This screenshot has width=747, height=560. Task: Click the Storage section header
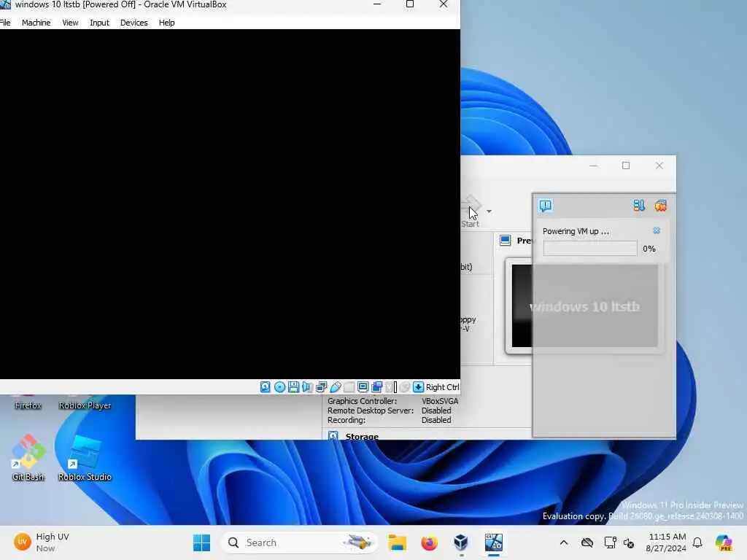[362, 436]
